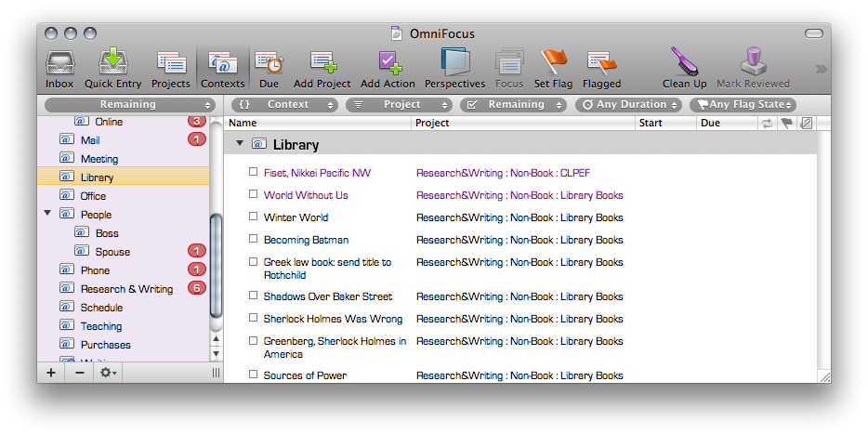Open the gear action menu in the sidebar
This screenshot has width=868, height=434.
(108, 373)
